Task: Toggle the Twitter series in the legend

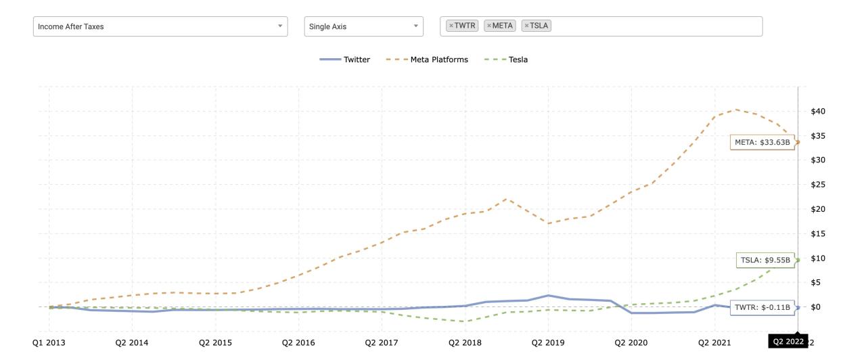Action: point(345,60)
